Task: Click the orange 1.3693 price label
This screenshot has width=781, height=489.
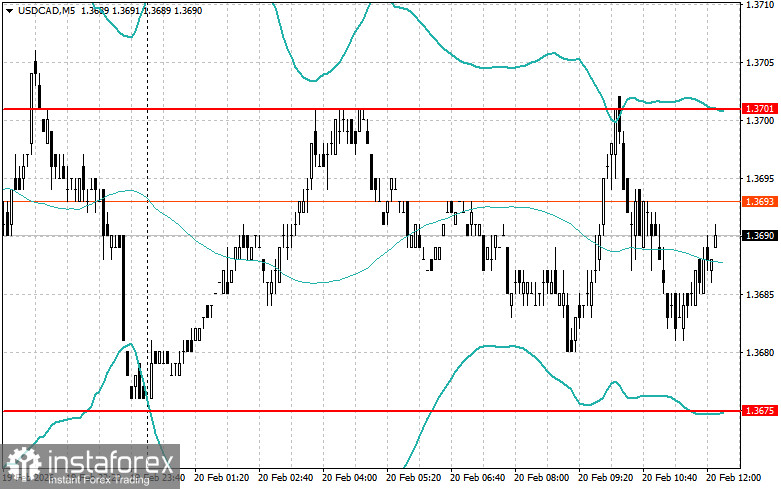Action: point(760,202)
